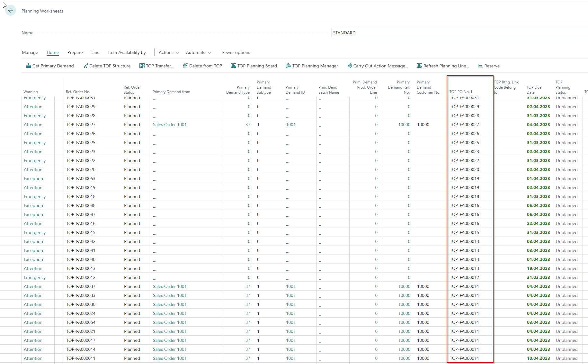Select the Manage tab

click(30, 52)
